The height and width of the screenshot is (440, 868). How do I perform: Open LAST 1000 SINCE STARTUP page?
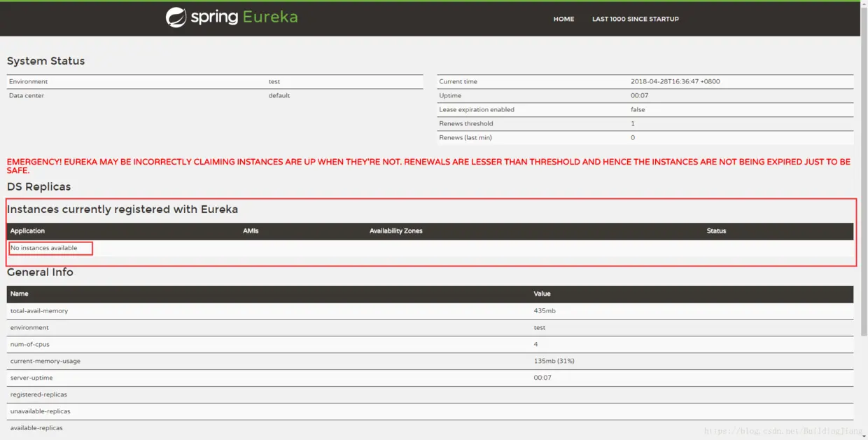[x=636, y=19]
